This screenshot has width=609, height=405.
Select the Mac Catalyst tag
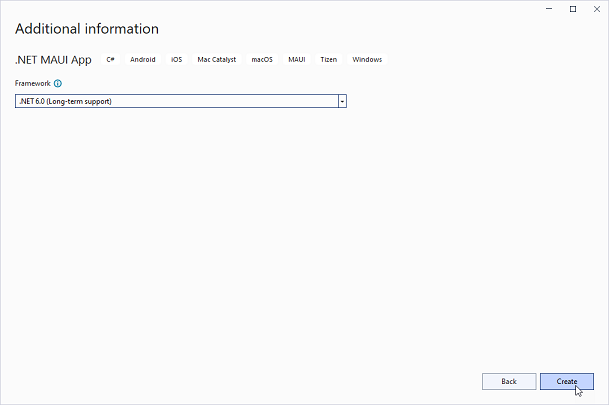(x=217, y=60)
